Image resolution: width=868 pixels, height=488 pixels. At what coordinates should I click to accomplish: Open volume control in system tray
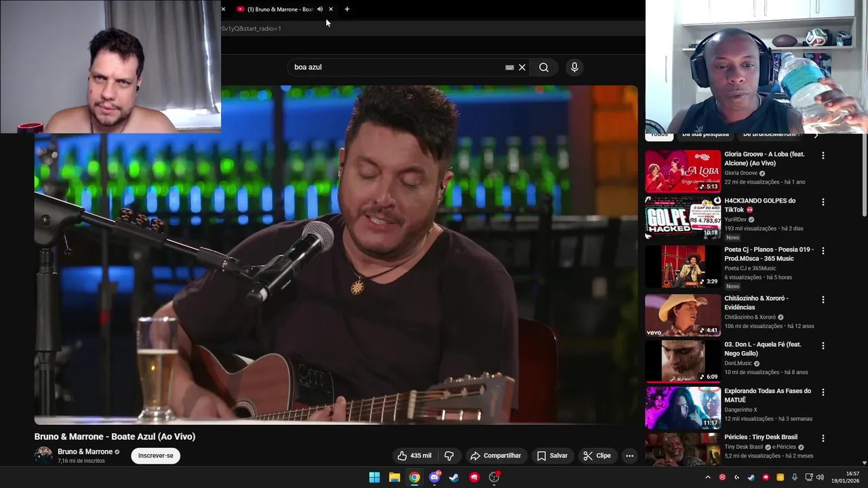821,477
